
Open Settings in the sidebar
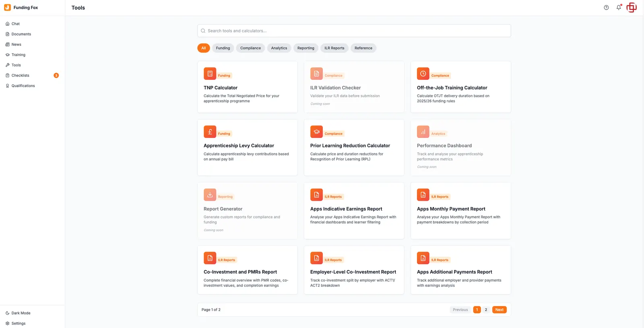coord(32,324)
